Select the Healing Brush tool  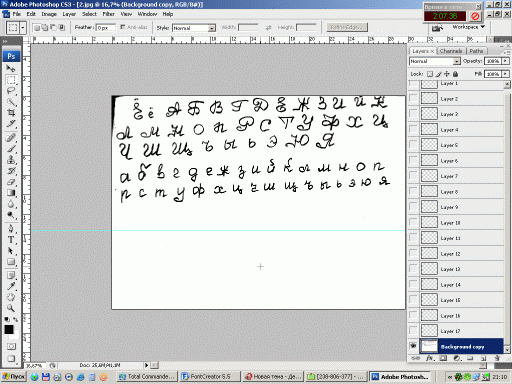click(x=11, y=137)
